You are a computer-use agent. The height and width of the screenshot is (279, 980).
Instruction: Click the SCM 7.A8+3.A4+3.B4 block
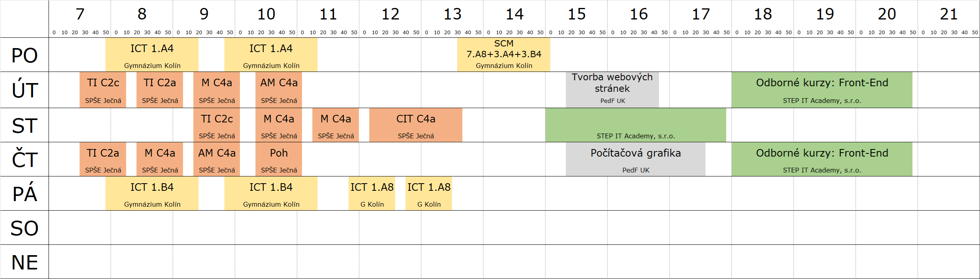504,55
